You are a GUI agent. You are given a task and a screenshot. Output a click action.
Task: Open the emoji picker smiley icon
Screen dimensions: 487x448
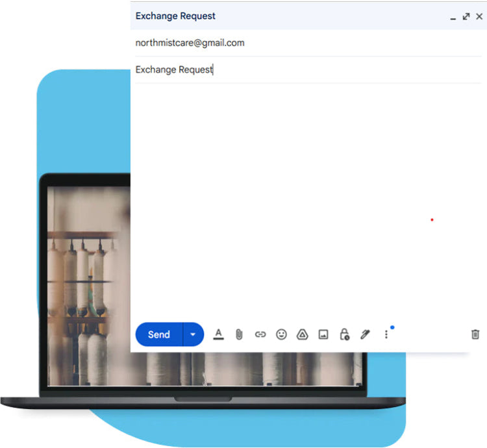coord(281,334)
